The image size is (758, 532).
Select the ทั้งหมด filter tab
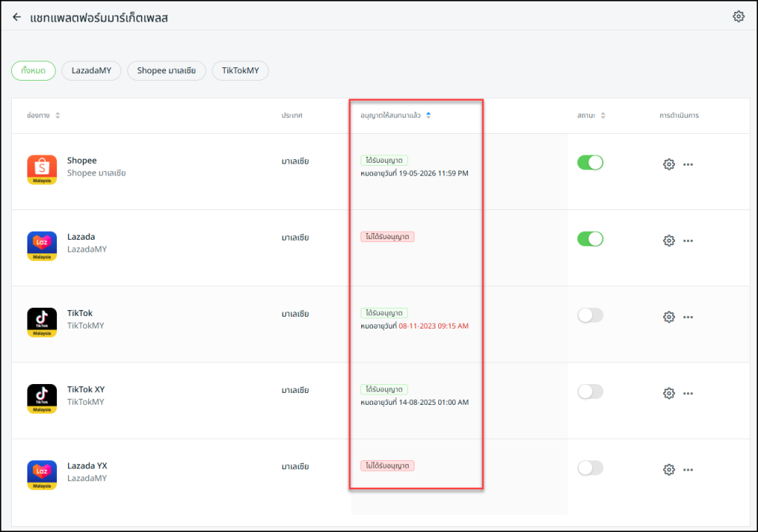tap(33, 70)
